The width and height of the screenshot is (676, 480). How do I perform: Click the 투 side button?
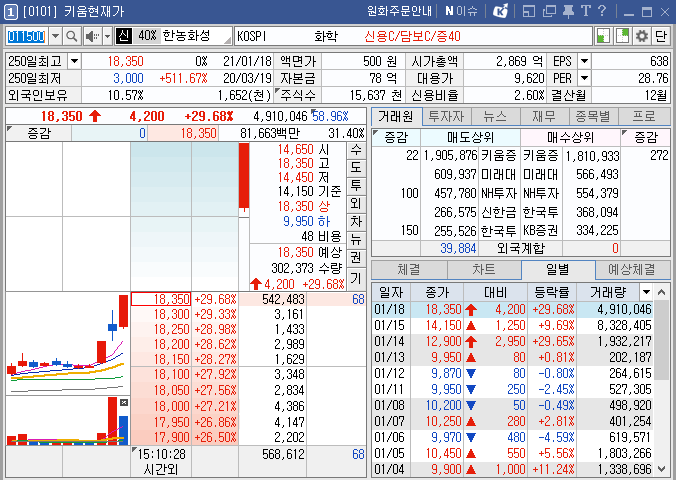point(356,185)
